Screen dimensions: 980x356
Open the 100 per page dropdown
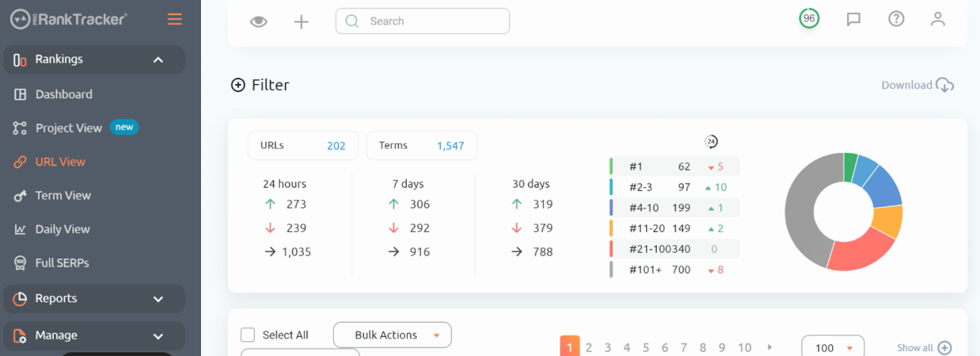click(x=833, y=348)
